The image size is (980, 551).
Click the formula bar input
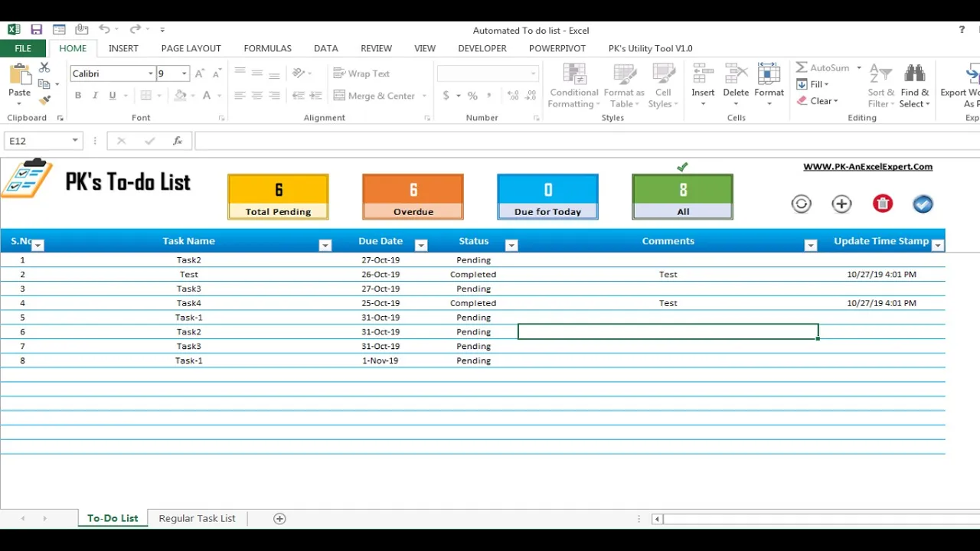pyautogui.click(x=587, y=141)
